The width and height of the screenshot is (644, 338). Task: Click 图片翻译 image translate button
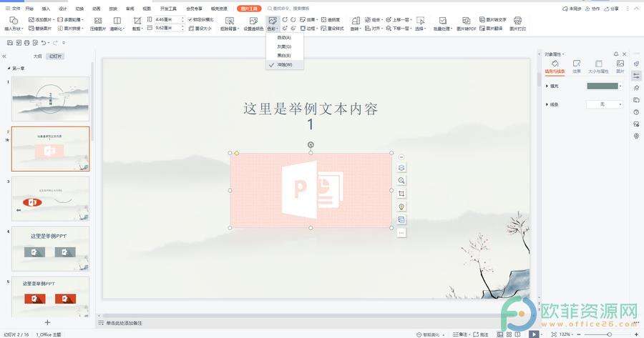pyautogui.click(x=491, y=29)
